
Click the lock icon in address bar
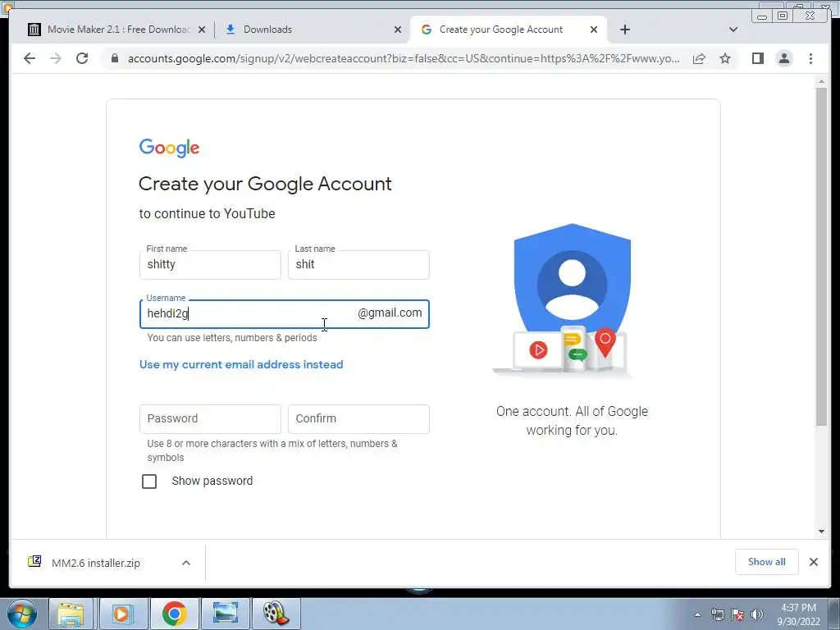(x=115, y=58)
